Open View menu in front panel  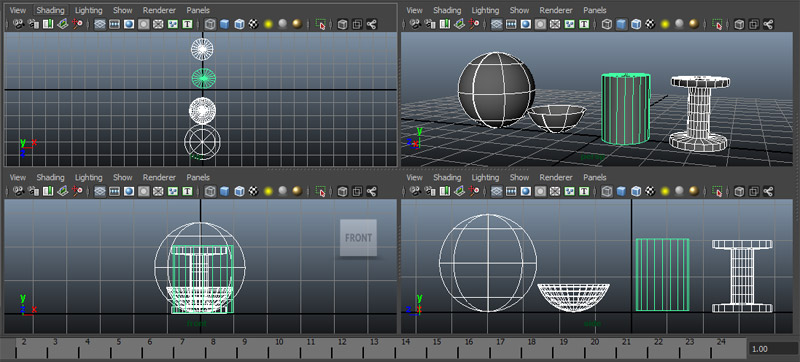18,177
